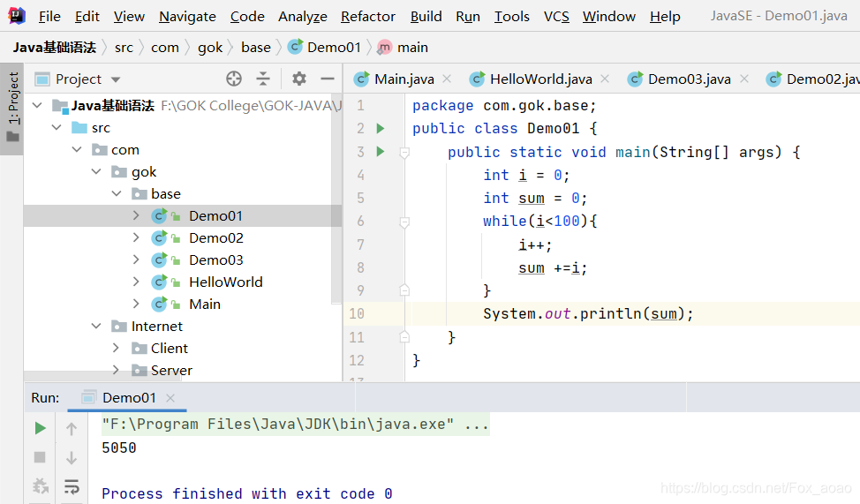Open the Navigate menu

click(x=187, y=17)
